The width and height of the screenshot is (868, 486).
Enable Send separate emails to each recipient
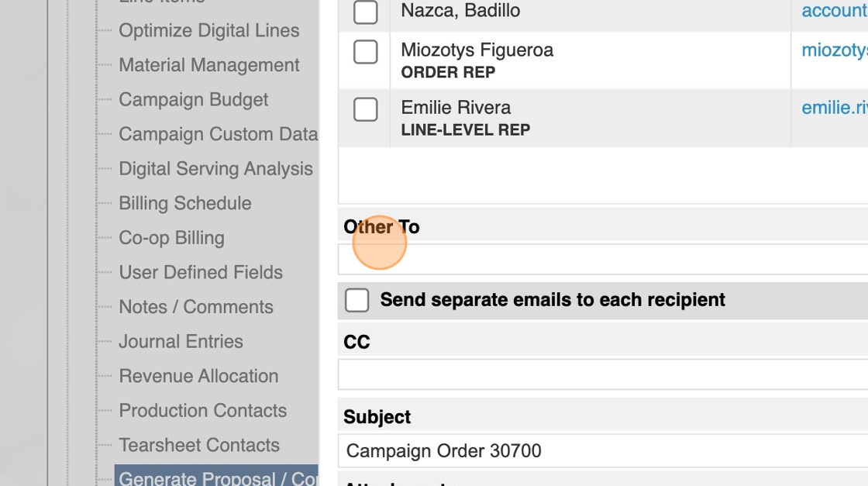tap(356, 300)
